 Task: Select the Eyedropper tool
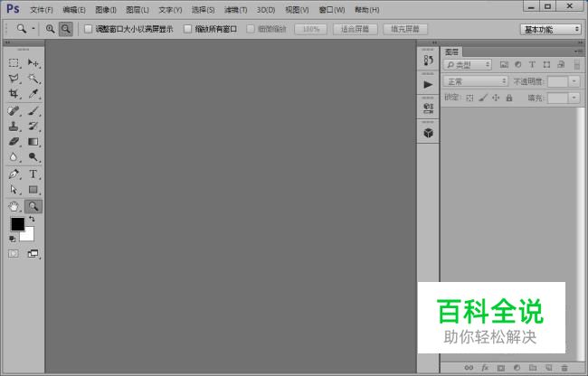tap(33, 94)
